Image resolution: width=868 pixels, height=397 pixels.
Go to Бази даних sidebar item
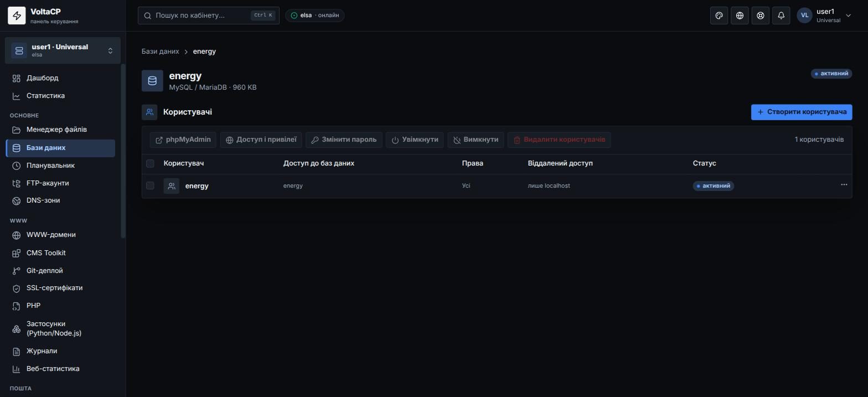coord(61,148)
